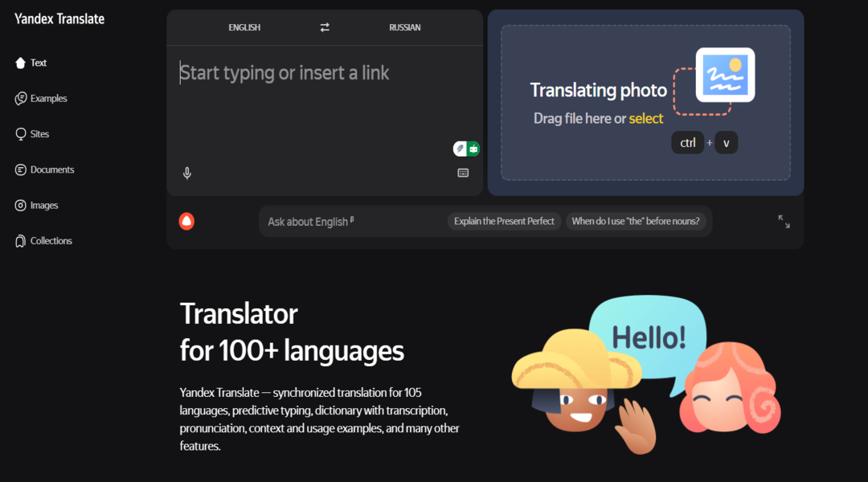
Task: Open the on-screen keyboard icon
Action: (464, 174)
